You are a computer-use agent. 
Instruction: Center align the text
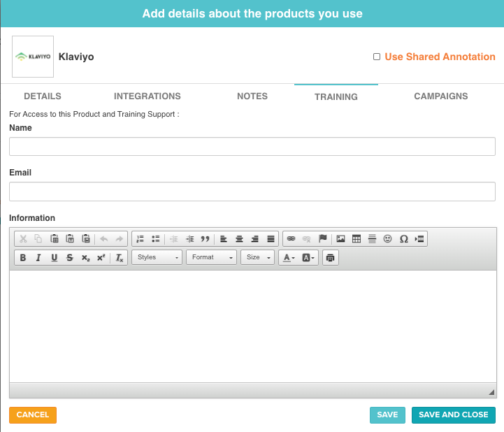click(x=239, y=239)
